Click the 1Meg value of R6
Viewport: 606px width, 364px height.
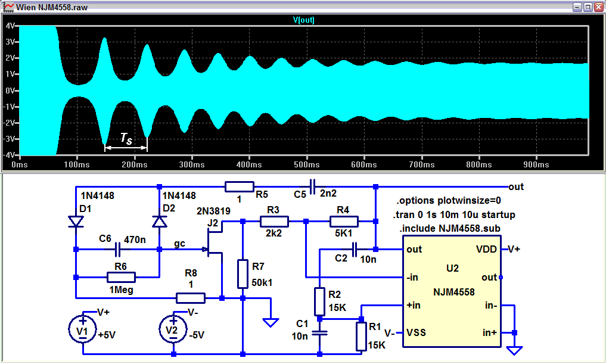tap(121, 290)
